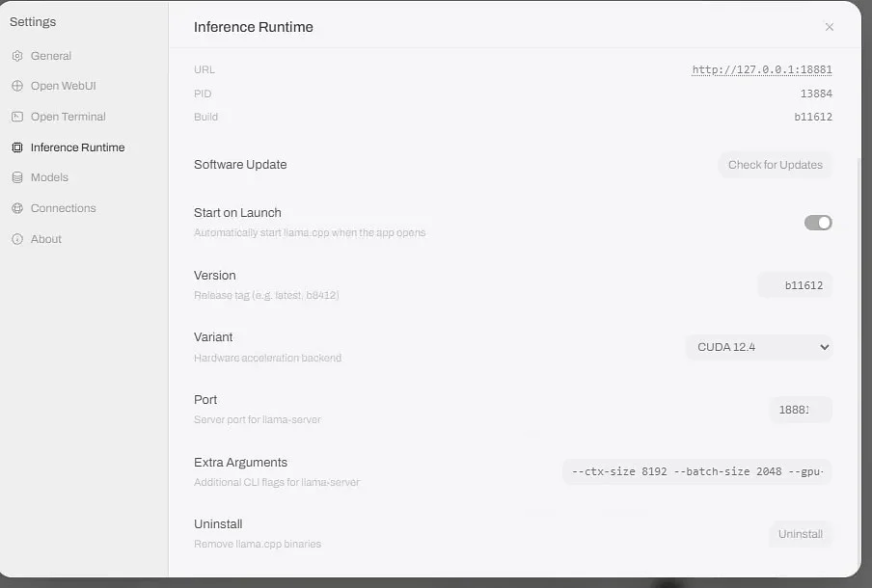
Task: Click the Connections icon
Action: pos(17,208)
